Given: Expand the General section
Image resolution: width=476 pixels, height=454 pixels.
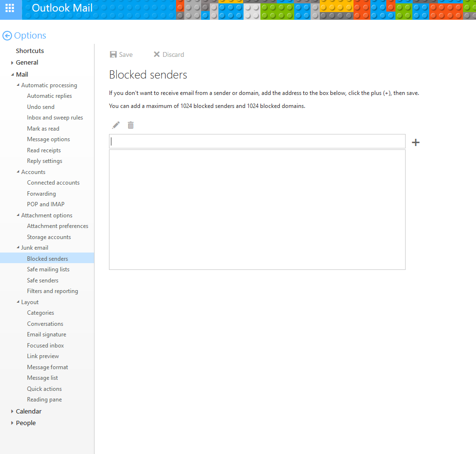Looking at the screenshot, I should 12,63.
